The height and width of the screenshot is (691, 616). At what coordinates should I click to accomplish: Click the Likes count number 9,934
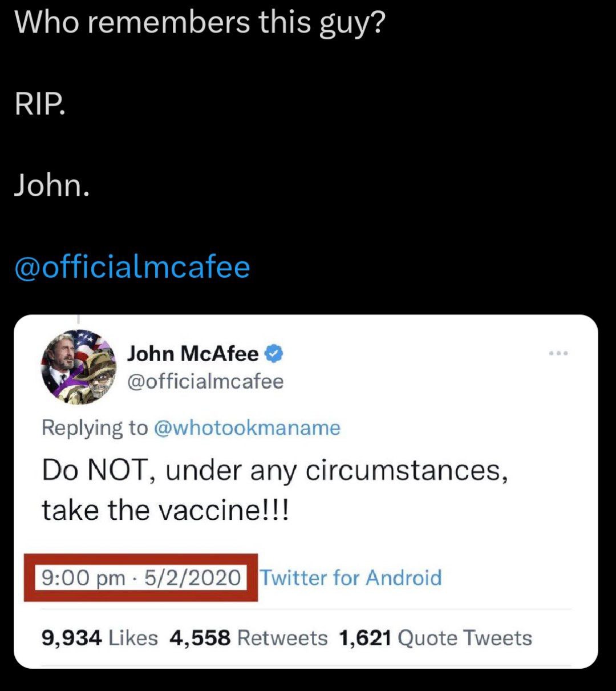(x=72, y=637)
